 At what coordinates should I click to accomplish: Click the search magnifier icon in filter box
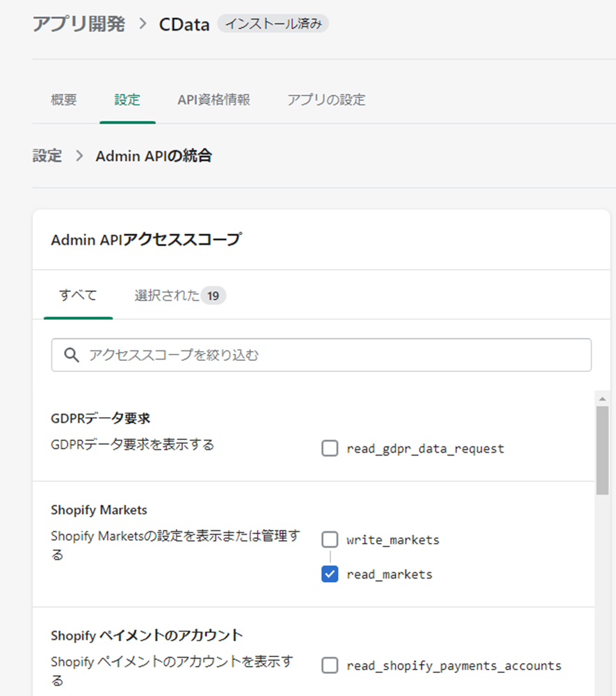point(72,355)
